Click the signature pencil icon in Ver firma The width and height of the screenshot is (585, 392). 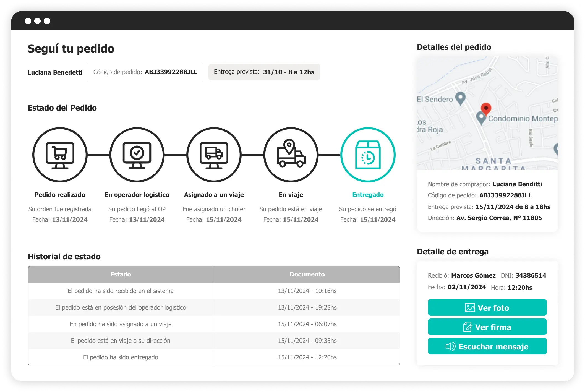point(468,327)
